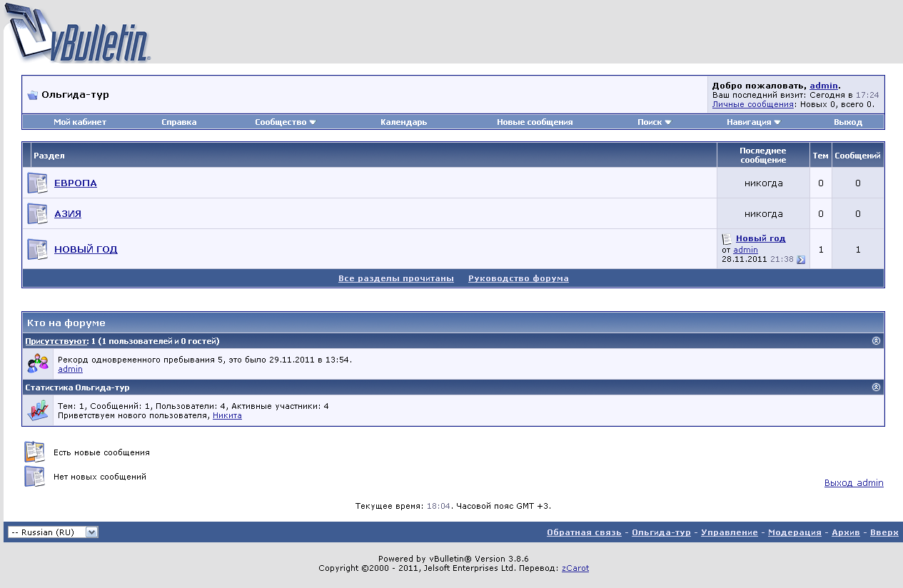Click the Присутствуют link
Image resolution: width=903 pixels, height=588 pixels.
tap(56, 341)
